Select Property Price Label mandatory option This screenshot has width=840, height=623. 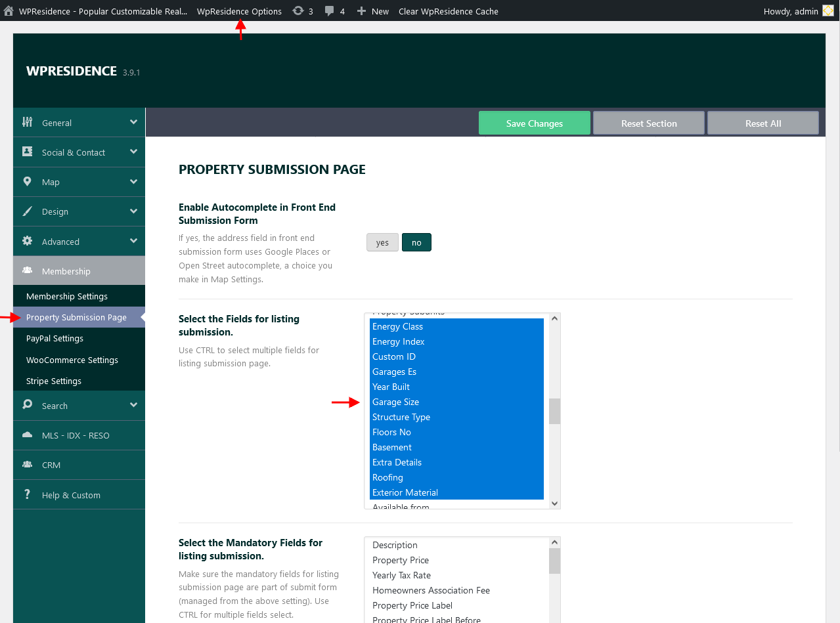pyautogui.click(x=456, y=605)
